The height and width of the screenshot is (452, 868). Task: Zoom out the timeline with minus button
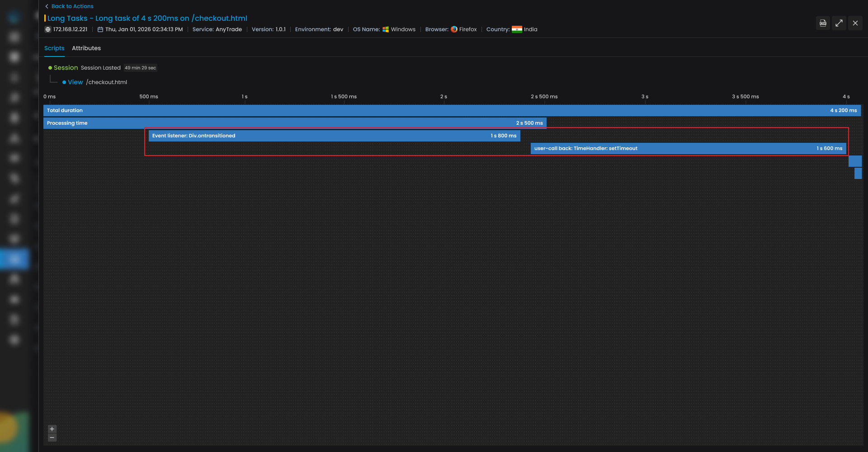52,438
